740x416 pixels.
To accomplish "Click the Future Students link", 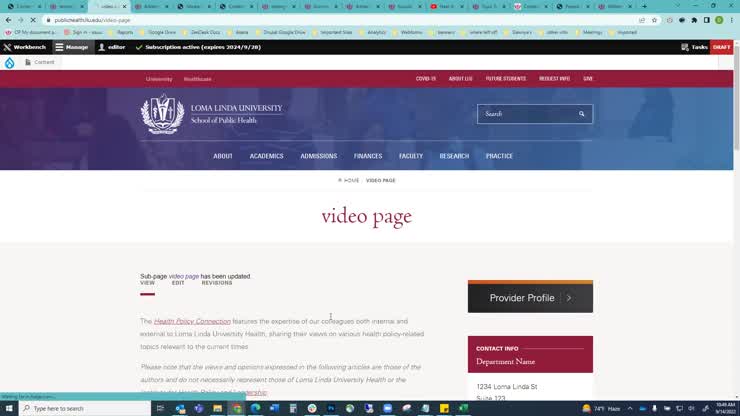I will click(506, 78).
